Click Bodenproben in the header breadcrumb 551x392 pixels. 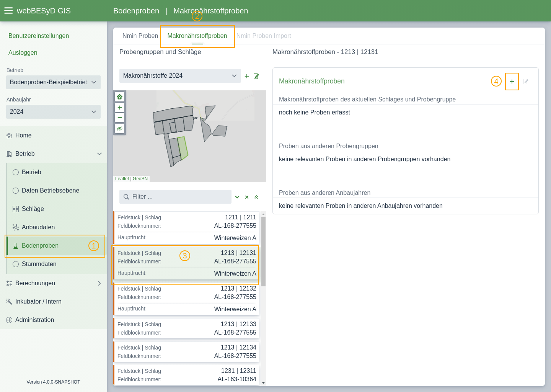tap(136, 11)
